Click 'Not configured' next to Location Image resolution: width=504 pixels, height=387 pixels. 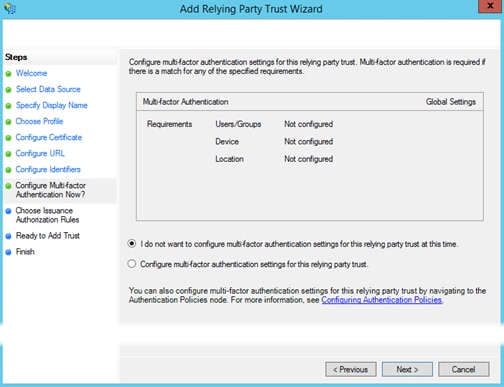(x=308, y=159)
